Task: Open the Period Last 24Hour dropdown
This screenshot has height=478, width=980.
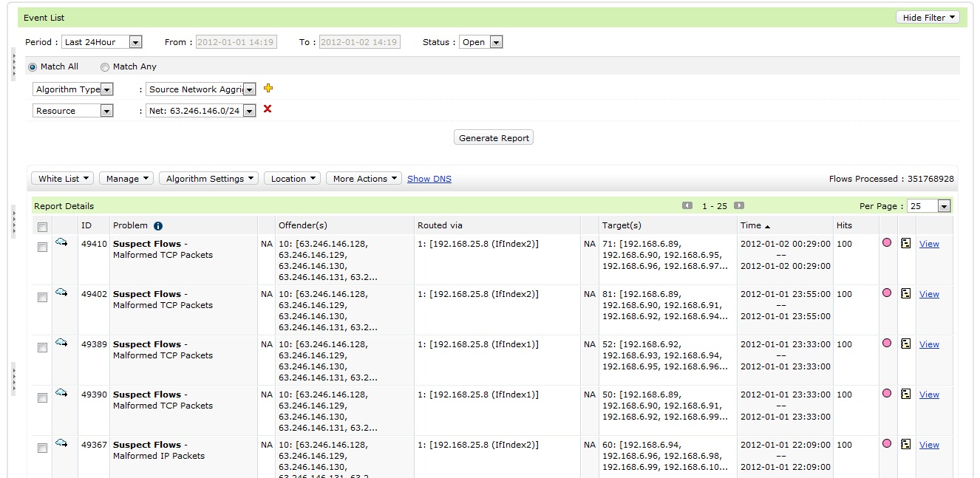Action: pyautogui.click(x=102, y=42)
